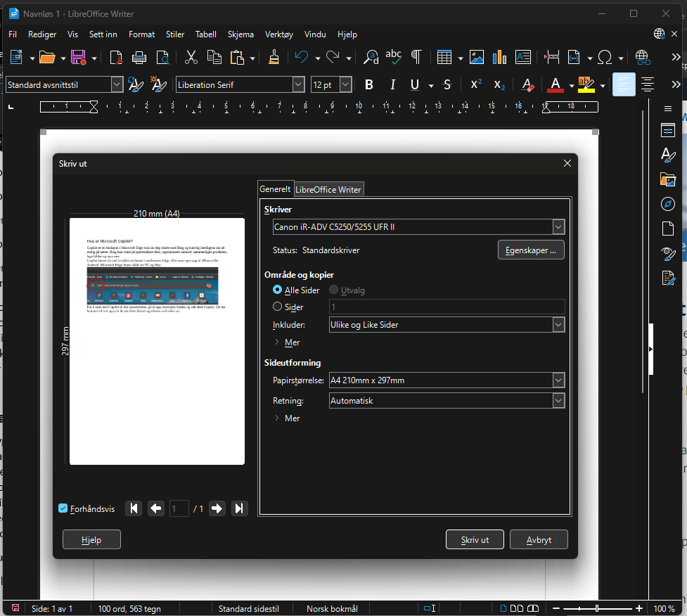Run spell check via the abc icon

[393, 57]
